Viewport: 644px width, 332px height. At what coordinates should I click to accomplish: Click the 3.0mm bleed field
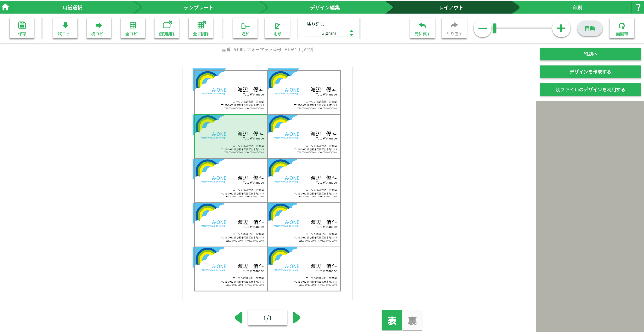pyautogui.click(x=329, y=33)
